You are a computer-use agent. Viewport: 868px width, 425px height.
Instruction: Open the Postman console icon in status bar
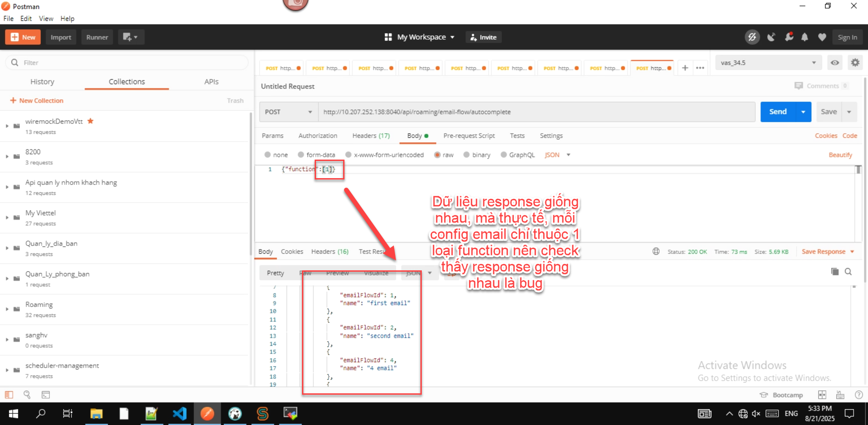(x=46, y=395)
